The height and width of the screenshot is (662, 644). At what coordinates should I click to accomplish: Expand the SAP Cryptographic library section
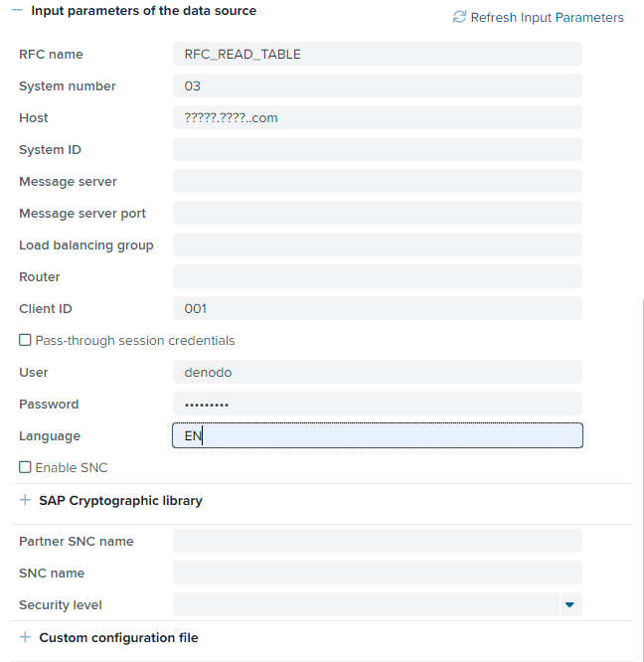[x=25, y=500]
